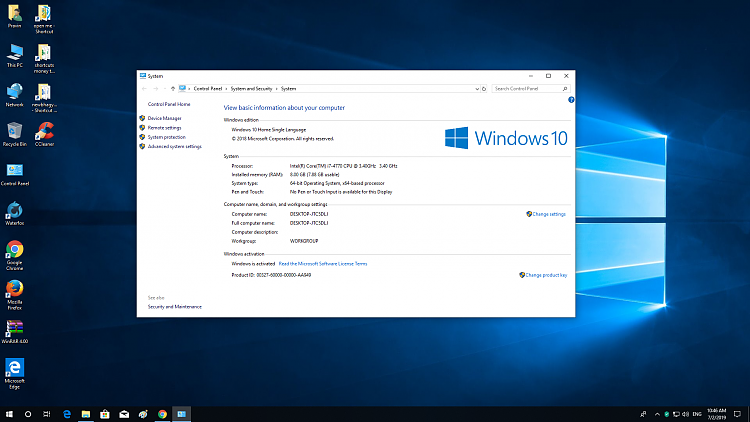Open the 'open me - Shortcut' desktop icon

(x=44, y=19)
